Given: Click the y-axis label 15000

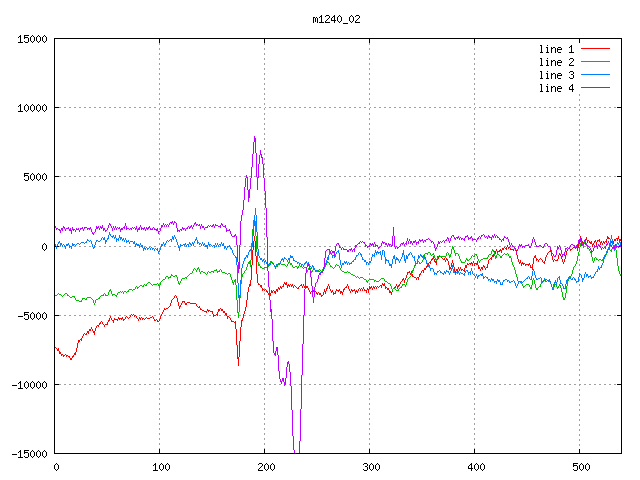Looking at the screenshot, I should 32,39.
